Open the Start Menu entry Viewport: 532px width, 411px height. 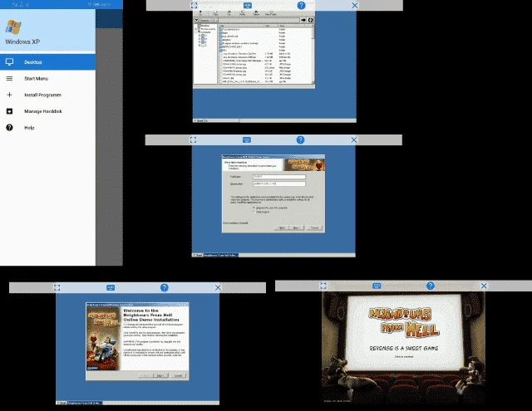47,78
